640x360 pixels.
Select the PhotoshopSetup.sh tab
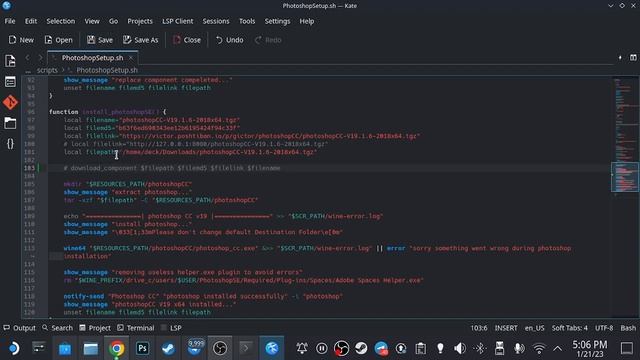point(93,58)
